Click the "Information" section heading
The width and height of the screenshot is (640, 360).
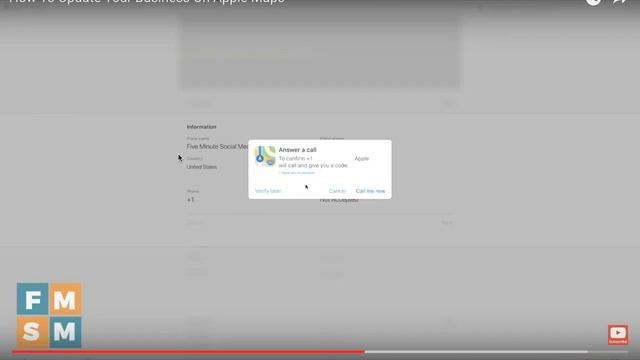(202, 127)
